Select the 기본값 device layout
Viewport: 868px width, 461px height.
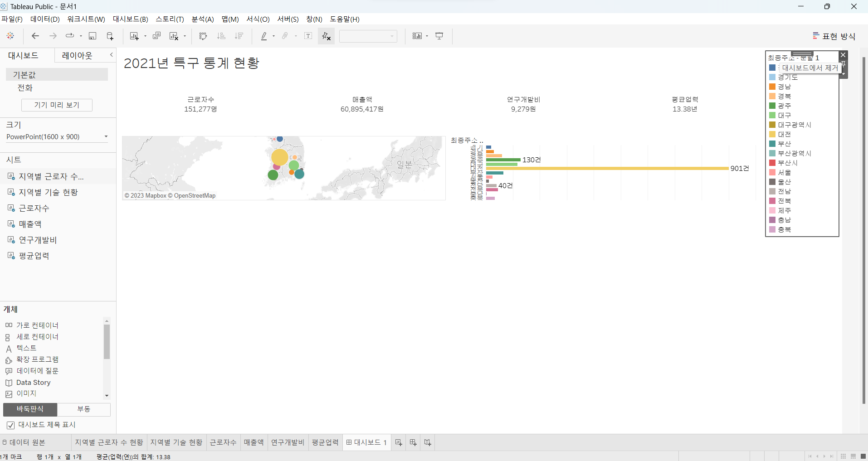point(57,74)
